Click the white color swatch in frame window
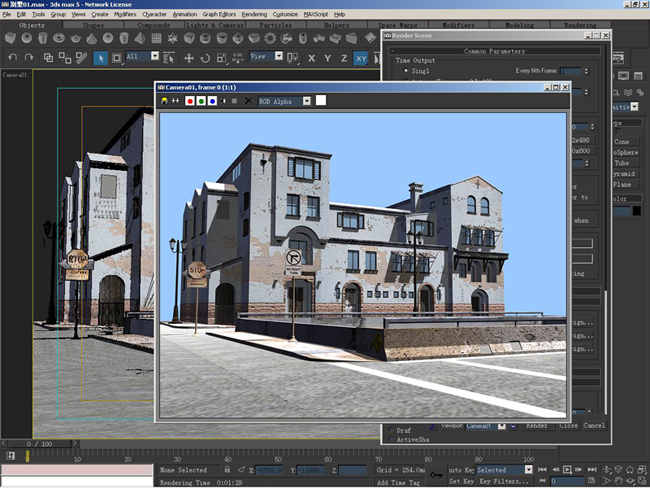Viewport: 650px width, 488px height. (x=321, y=100)
